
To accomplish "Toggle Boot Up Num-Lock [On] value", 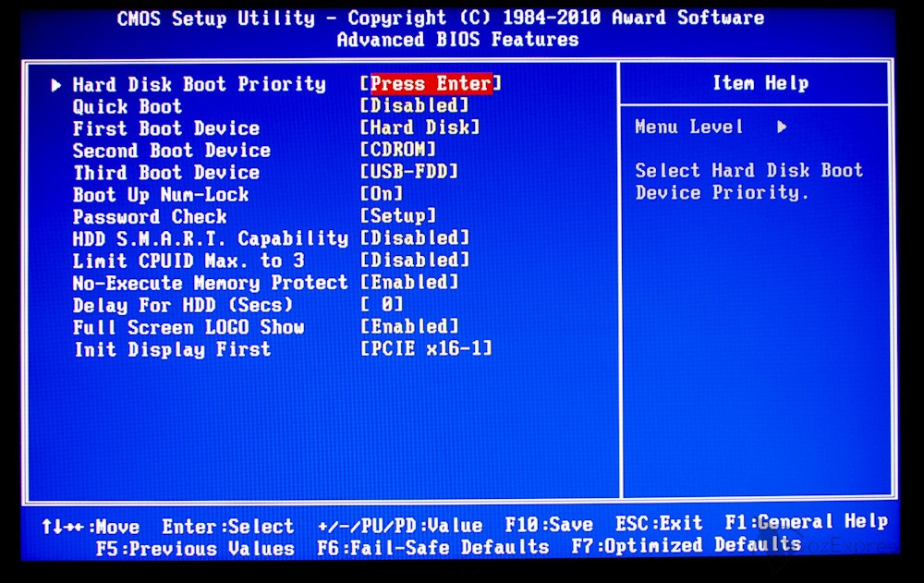I will (x=382, y=193).
